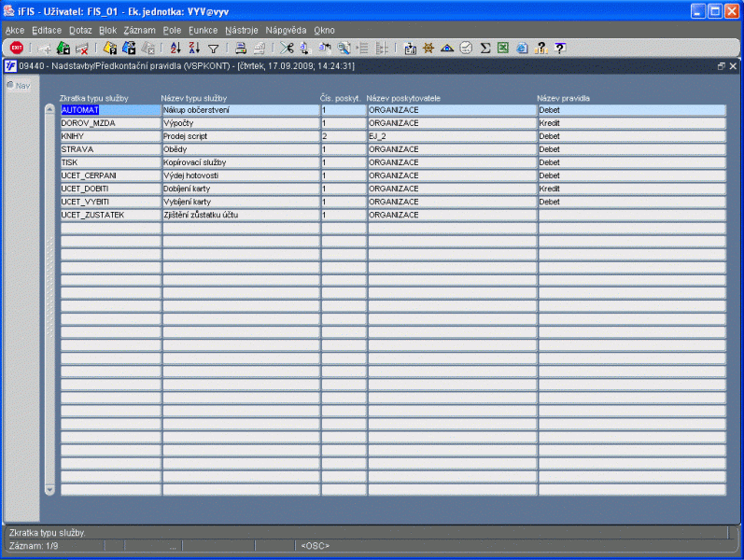Select the UCET_CERPANI cell
Viewport: 744px width, 560px height.
tap(110, 175)
